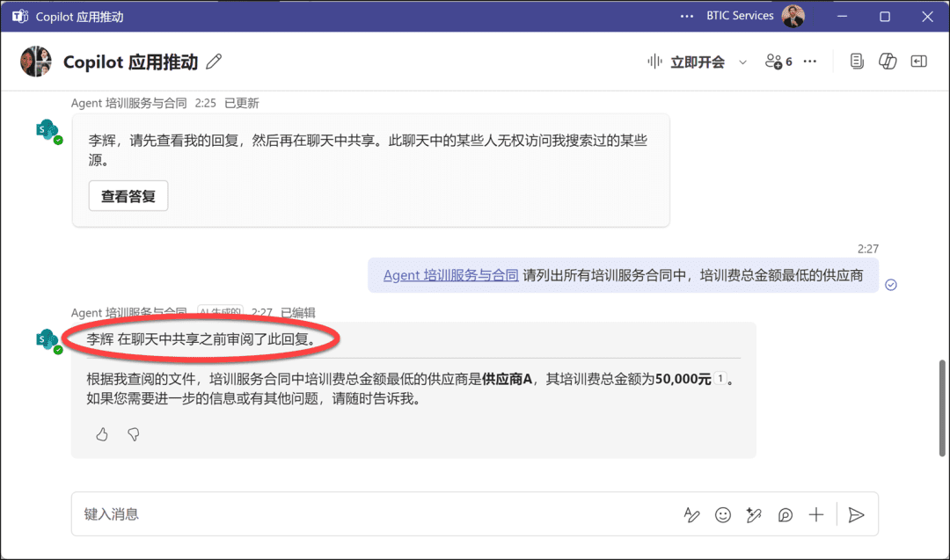Click the message sent status checkmark
Viewport: 950px width, 560px height.
[890, 285]
